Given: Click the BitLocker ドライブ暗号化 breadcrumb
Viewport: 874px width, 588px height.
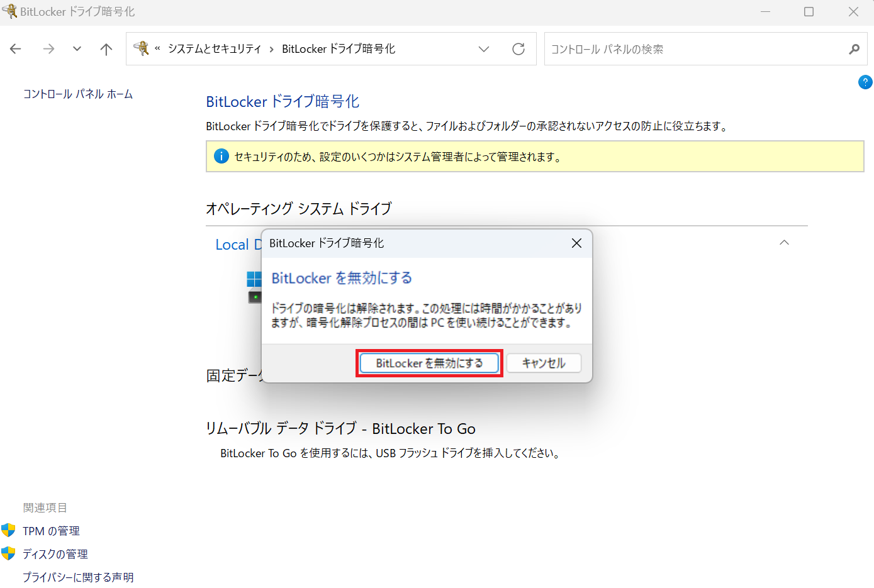Looking at the screenshot, I should coord(339,49).
